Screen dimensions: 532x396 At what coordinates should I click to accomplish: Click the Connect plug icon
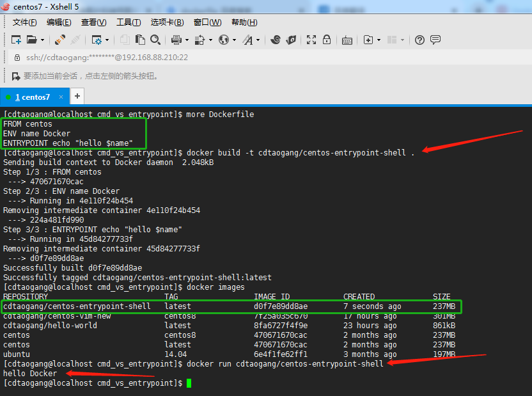[60, 40]
